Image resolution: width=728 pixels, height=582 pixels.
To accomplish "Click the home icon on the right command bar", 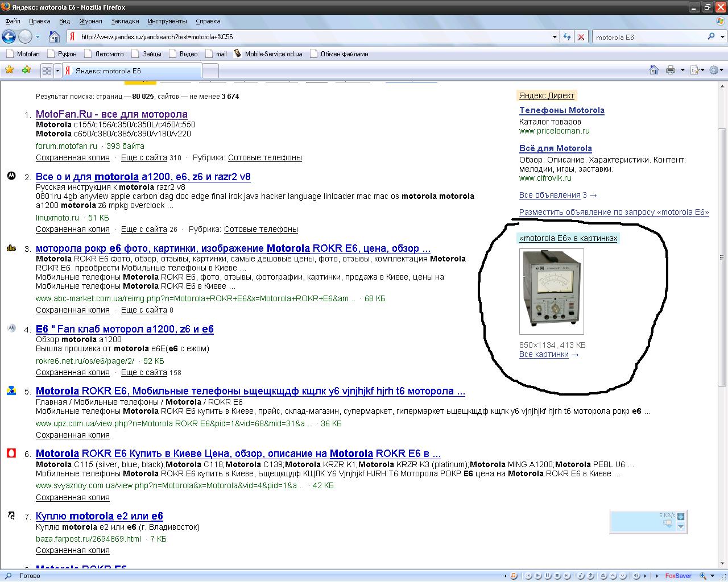I will point(654,70).
